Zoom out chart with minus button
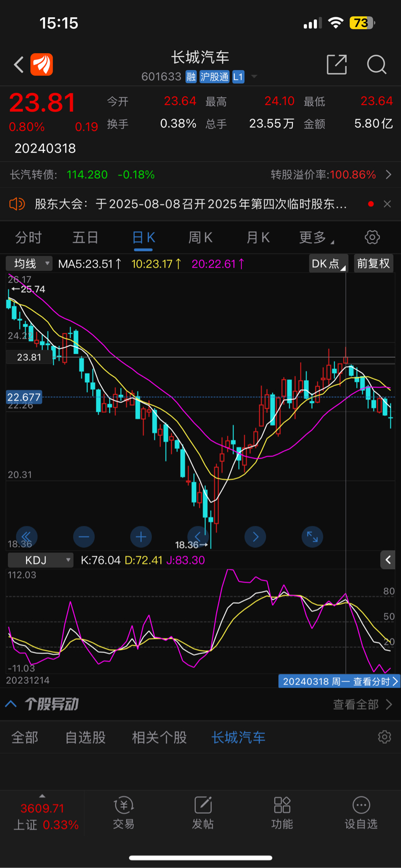 coord(84,536)
